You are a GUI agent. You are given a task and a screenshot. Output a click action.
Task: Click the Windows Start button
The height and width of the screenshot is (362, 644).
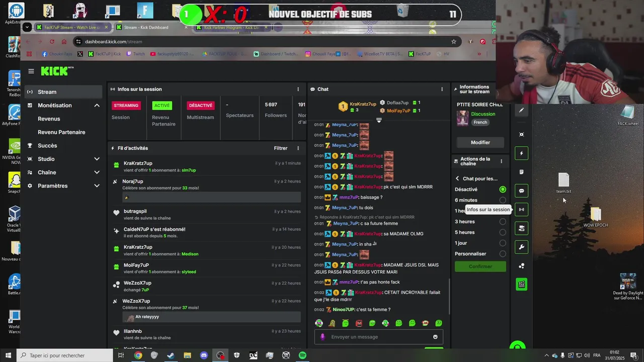tap(9, 355)
